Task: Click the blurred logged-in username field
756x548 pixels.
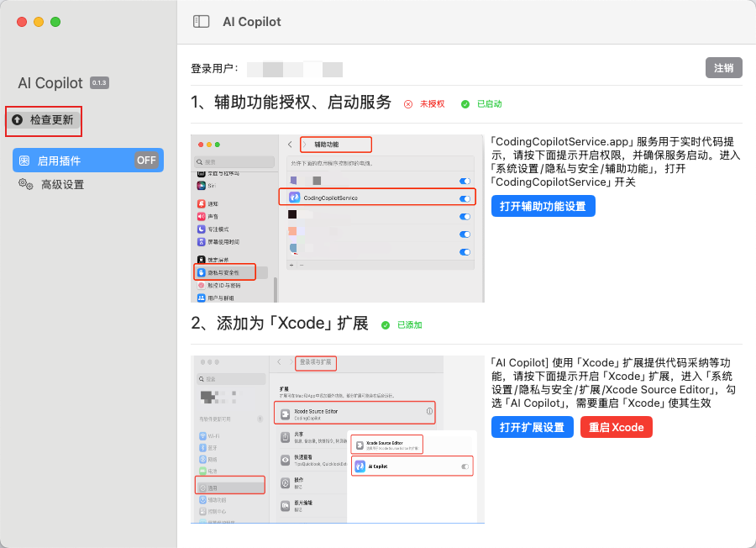Action: coord(295,70)
